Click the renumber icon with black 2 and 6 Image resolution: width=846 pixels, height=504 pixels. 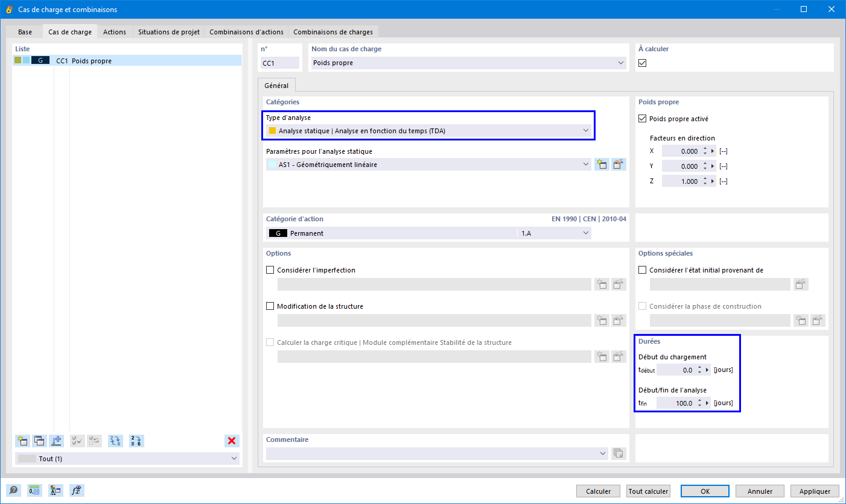[136, 441]
